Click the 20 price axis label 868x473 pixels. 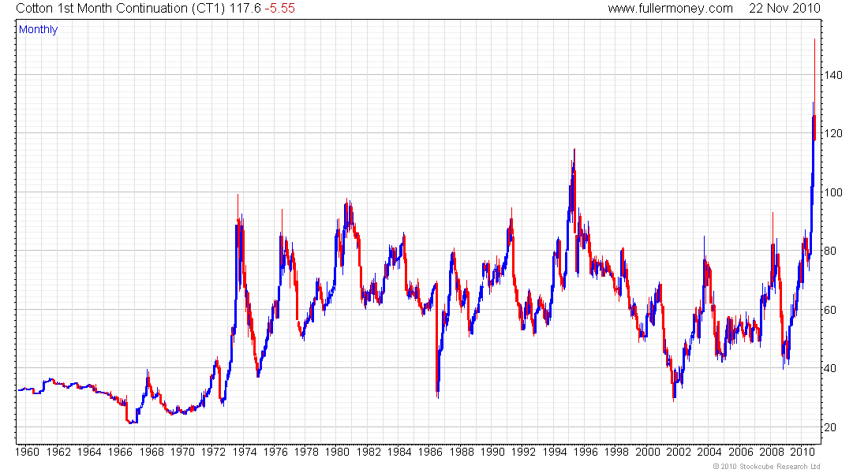pyautogui.click(x=830, y=427)
